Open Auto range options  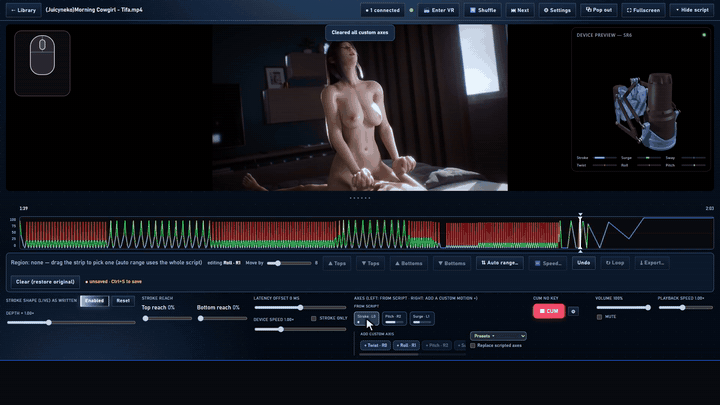[x=500, y=263]
